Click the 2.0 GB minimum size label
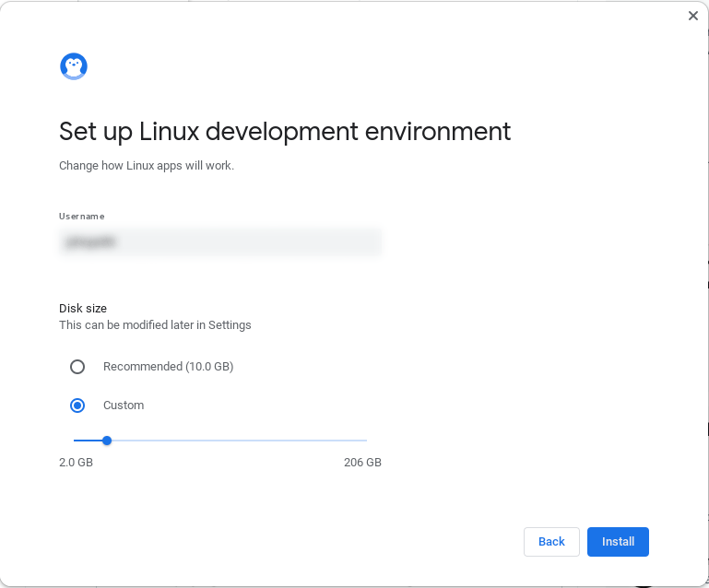 coord(76,463)
